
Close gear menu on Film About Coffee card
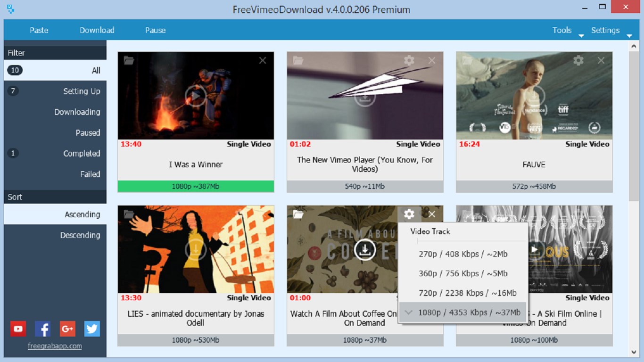[409, 214]
